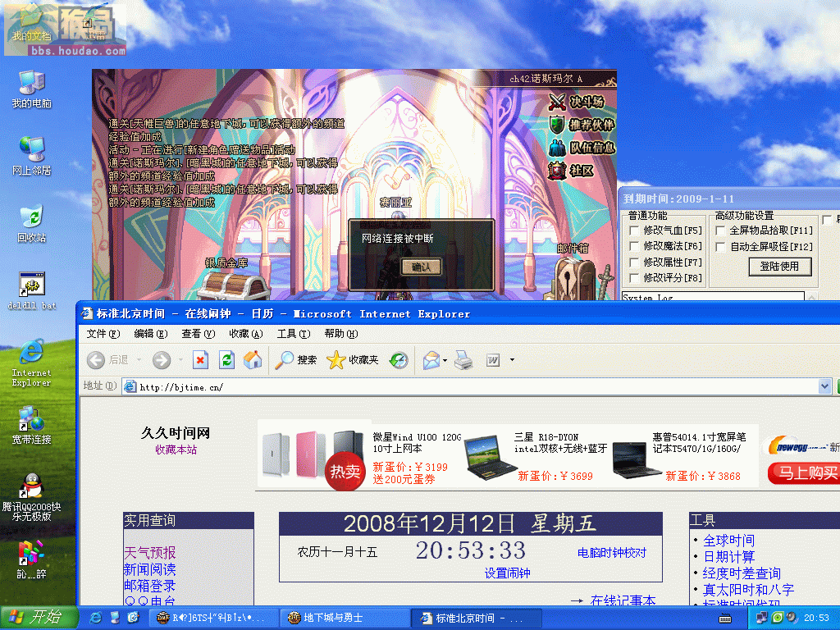Click the 设置闹钟 link

pyautogui.click(x=507, y=573)
